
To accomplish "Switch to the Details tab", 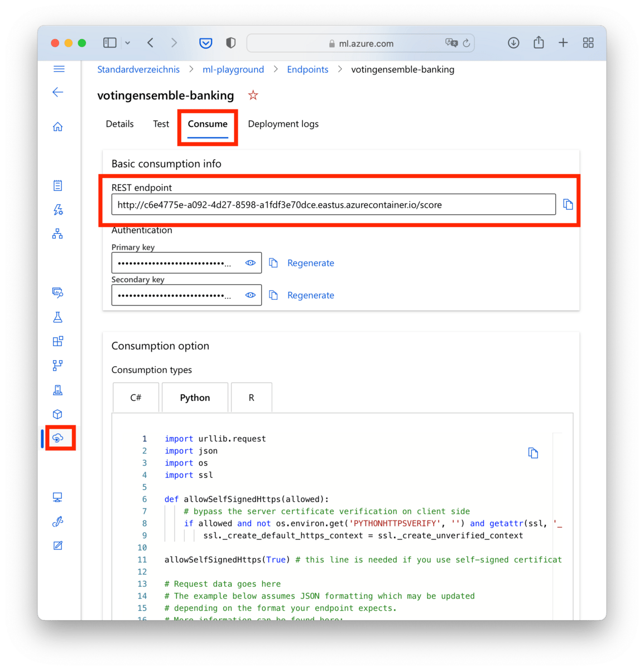I will coord(120,124).
